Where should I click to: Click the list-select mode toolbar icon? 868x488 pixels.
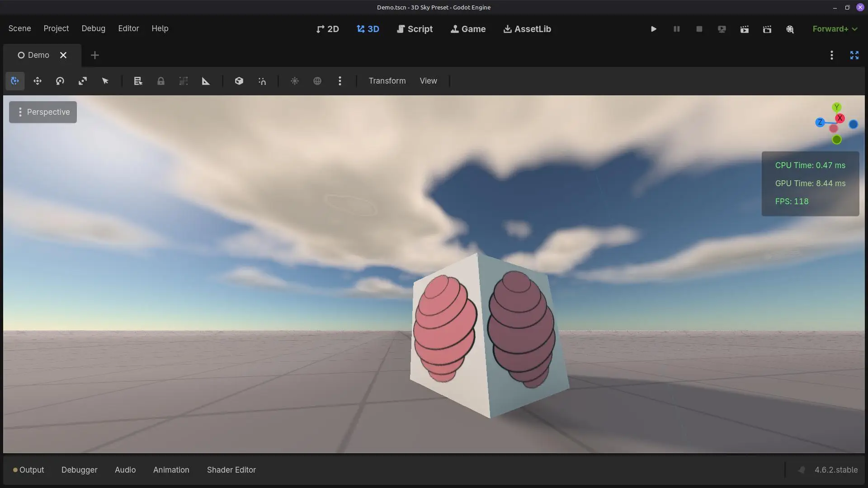pos(138,81)
